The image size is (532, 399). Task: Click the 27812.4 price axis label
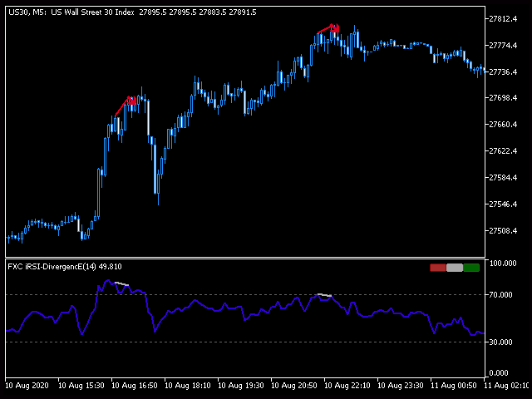(505, 19)
